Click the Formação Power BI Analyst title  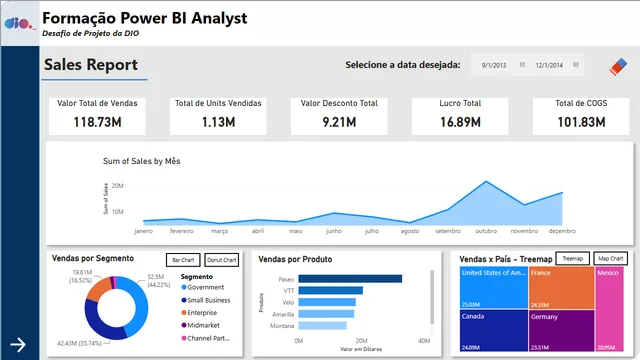pyautogui.click(x=144, y=18)
